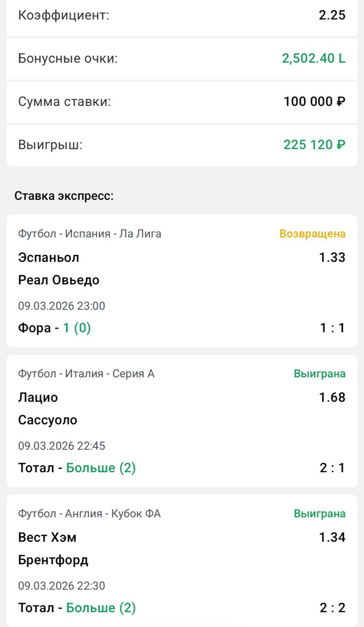Viewport: 364px width, 627px height.
Task: Tap the Реал Овьедо team name
Action: (59, 280)
